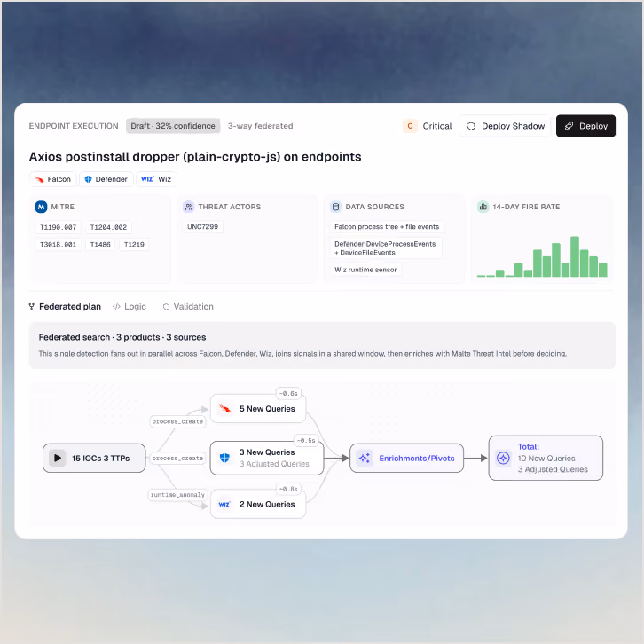The height and width of the screenshot is (644, 644).
Task: Open the Validation tab
Action: pos(188,306)
